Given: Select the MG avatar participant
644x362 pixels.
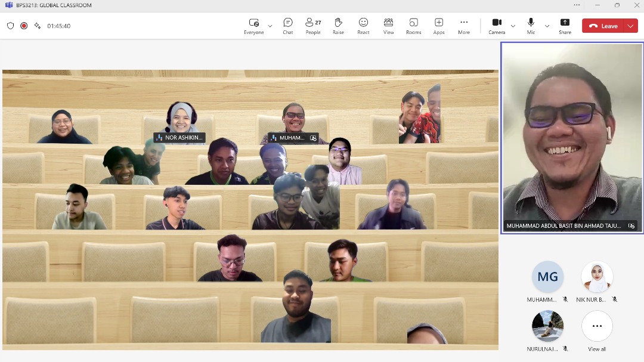Looking at the screenshot, I should coord(547,277).
